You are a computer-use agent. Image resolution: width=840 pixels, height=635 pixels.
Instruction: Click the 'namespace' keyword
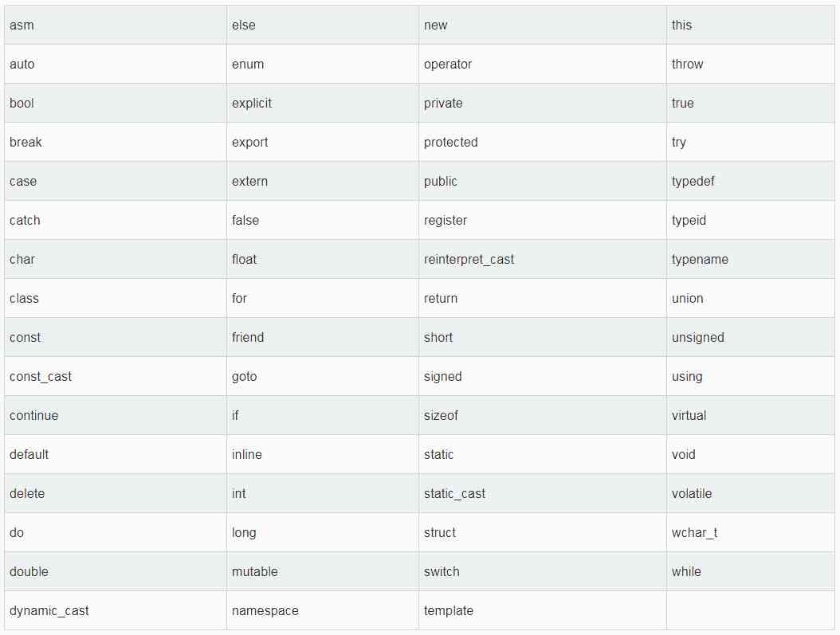click(x=265, y=611)
